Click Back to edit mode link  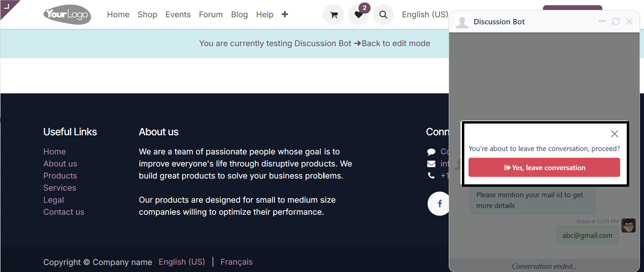pos(395,43)
